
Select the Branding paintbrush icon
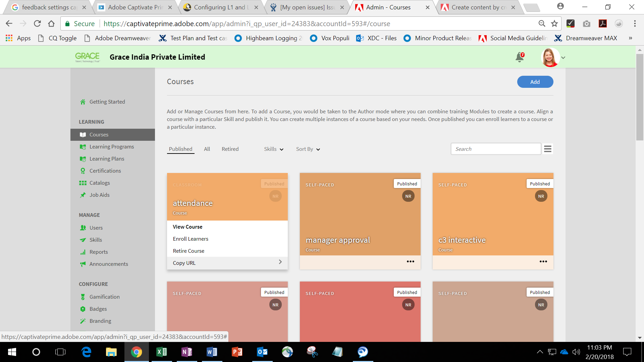click(83, 321)
